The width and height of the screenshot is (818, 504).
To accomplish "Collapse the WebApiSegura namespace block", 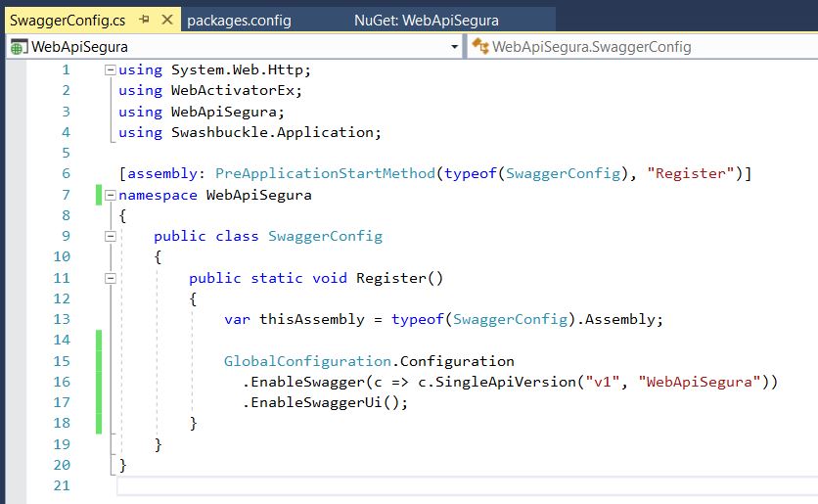I will point(111,195).
